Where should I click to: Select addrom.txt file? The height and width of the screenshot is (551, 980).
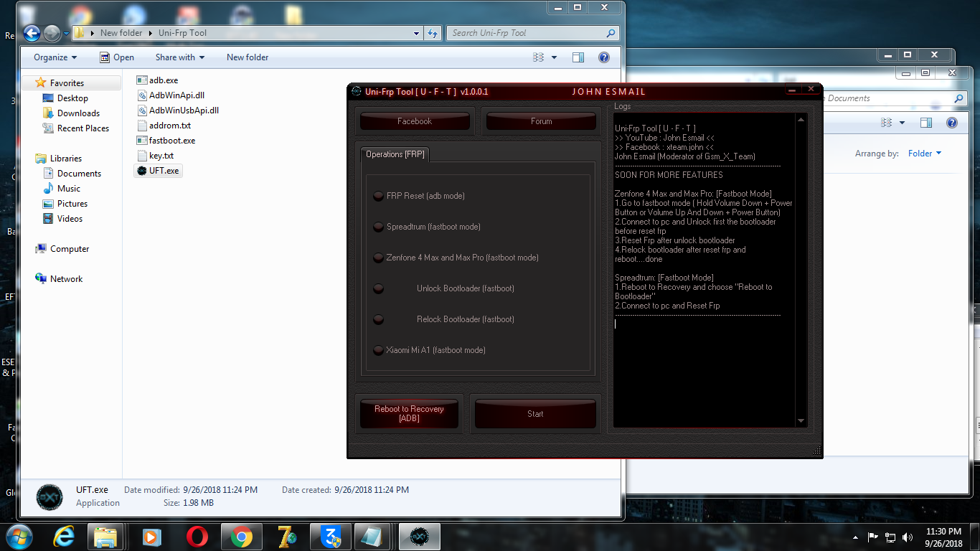(164, 126)
